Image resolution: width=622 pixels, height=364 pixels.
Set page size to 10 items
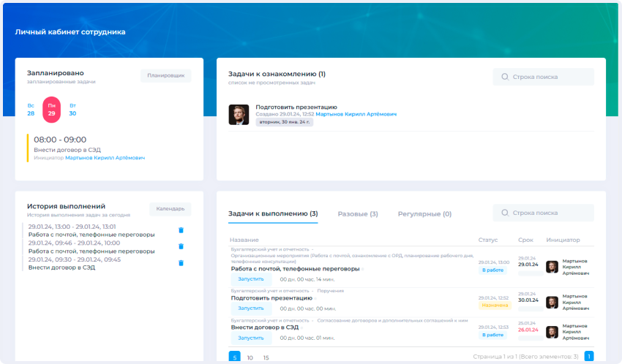pos(250,357)
